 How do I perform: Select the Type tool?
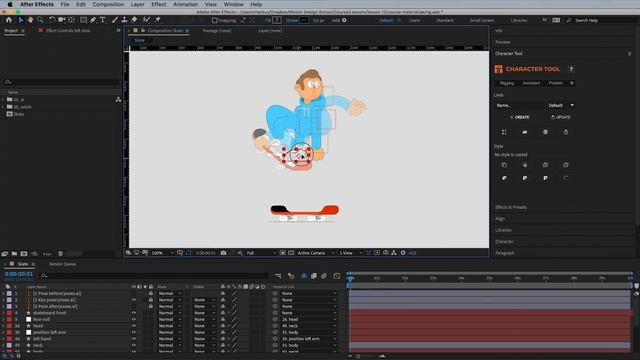(103, 20)
